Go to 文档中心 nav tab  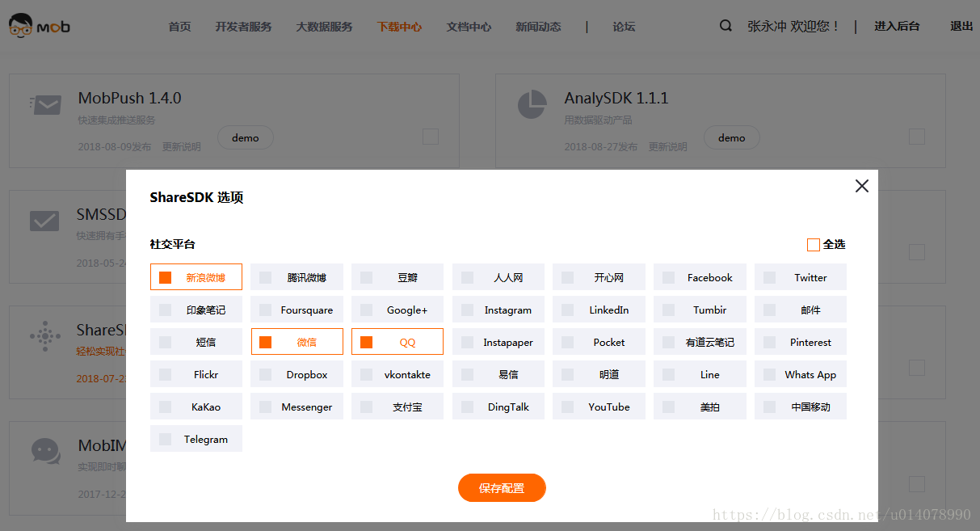tap(469, 27)
